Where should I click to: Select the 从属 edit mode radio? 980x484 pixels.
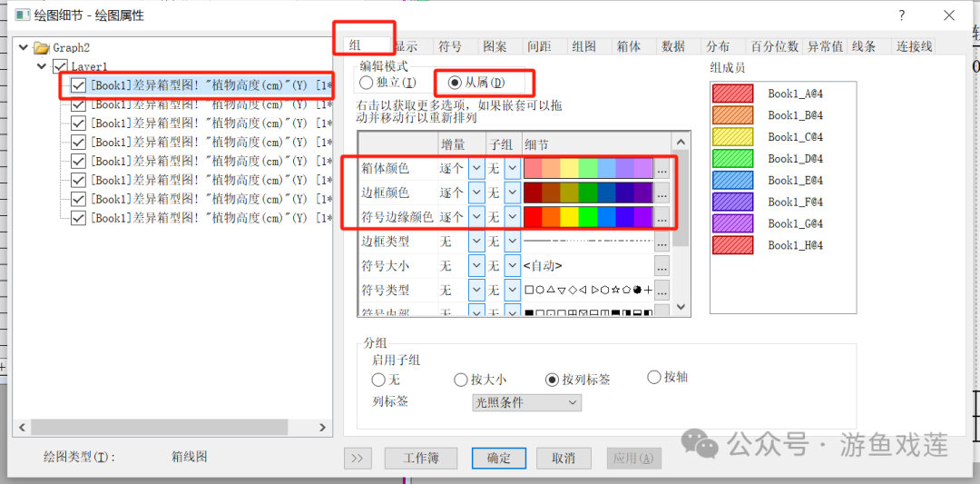[x=455, y=82]
